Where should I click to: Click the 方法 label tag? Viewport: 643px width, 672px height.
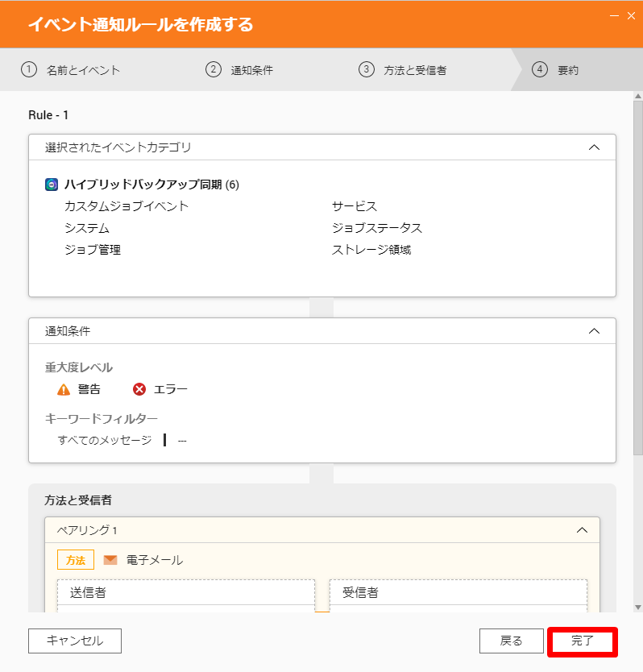tap(76, 560)
